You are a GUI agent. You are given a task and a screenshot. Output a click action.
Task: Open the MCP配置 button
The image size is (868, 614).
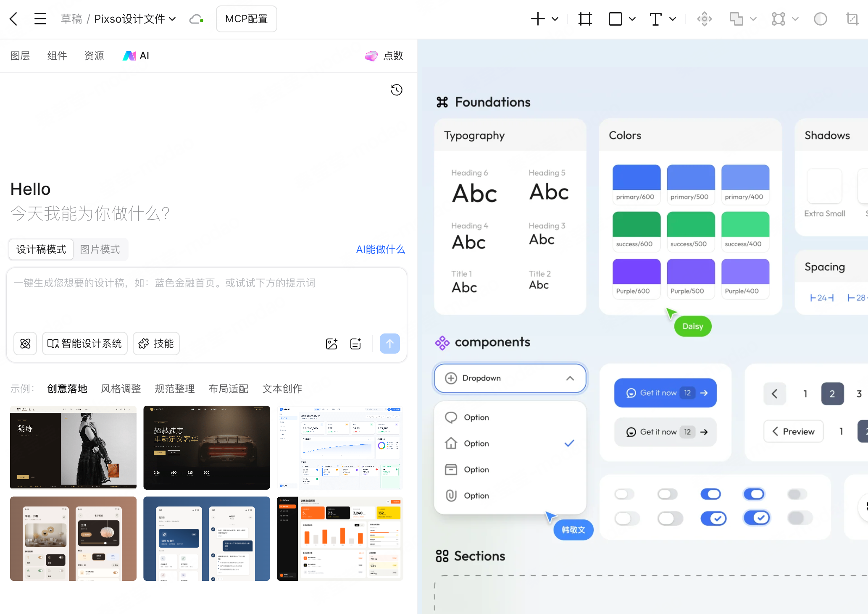pyautogui.click(x=247, y=19)
